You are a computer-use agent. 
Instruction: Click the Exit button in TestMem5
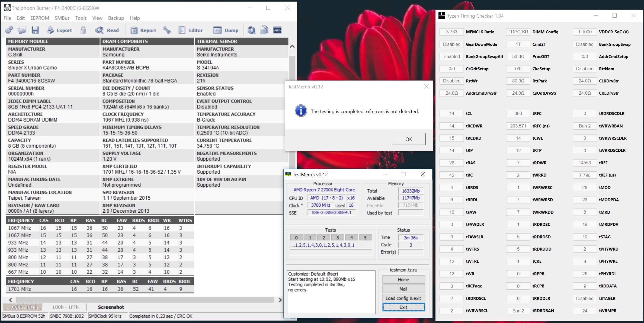click(x=403, y=307)
